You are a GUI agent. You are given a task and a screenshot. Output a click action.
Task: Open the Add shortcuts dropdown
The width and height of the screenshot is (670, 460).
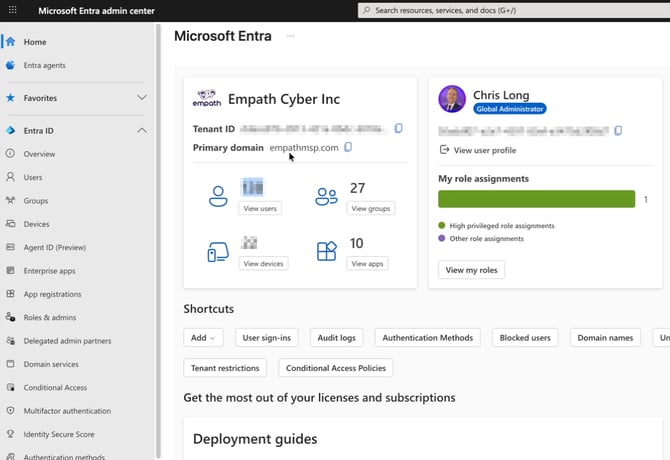click(203, 338)
